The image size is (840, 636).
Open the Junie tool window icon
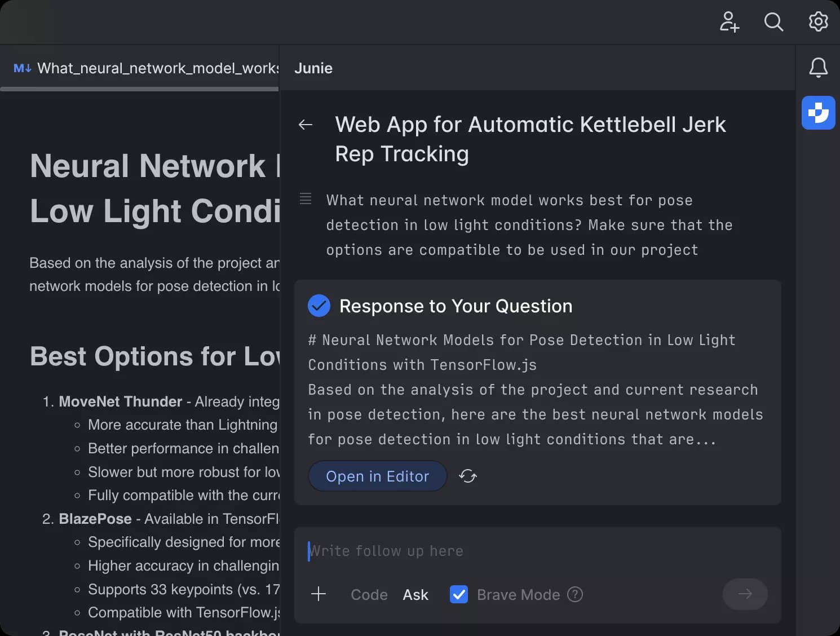point(818,113)
